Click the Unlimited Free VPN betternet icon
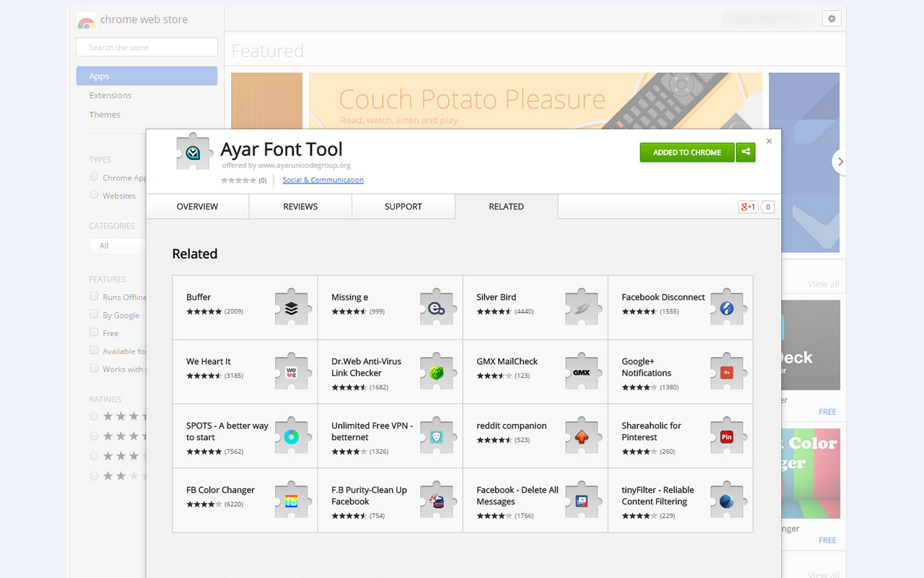 [437, 436]
